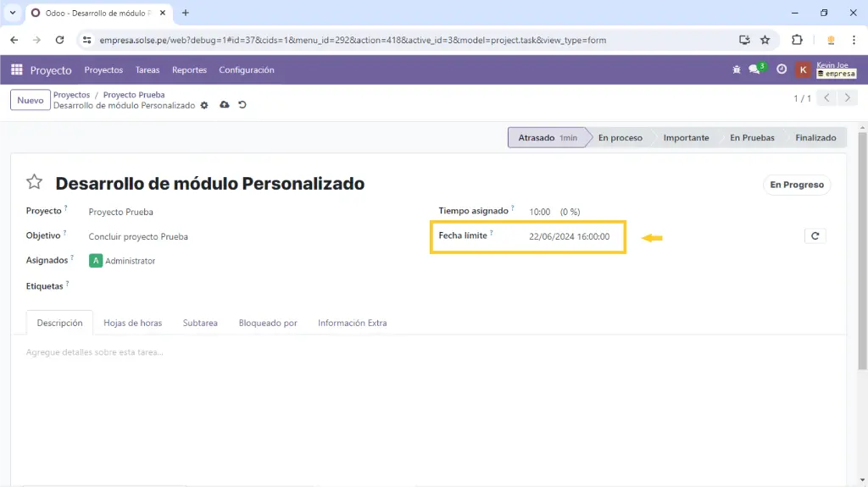
Task: Open the Reportes menu
Action: point(189,70)
